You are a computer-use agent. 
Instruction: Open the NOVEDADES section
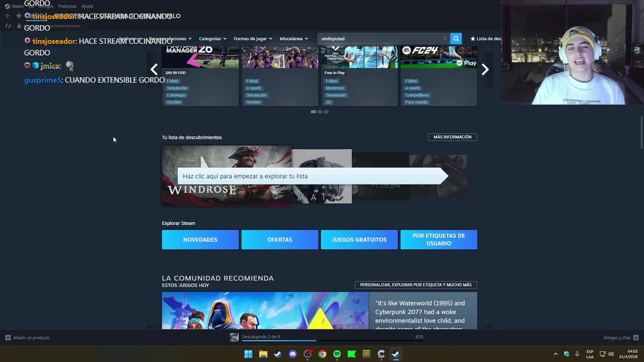click(200, 240)
